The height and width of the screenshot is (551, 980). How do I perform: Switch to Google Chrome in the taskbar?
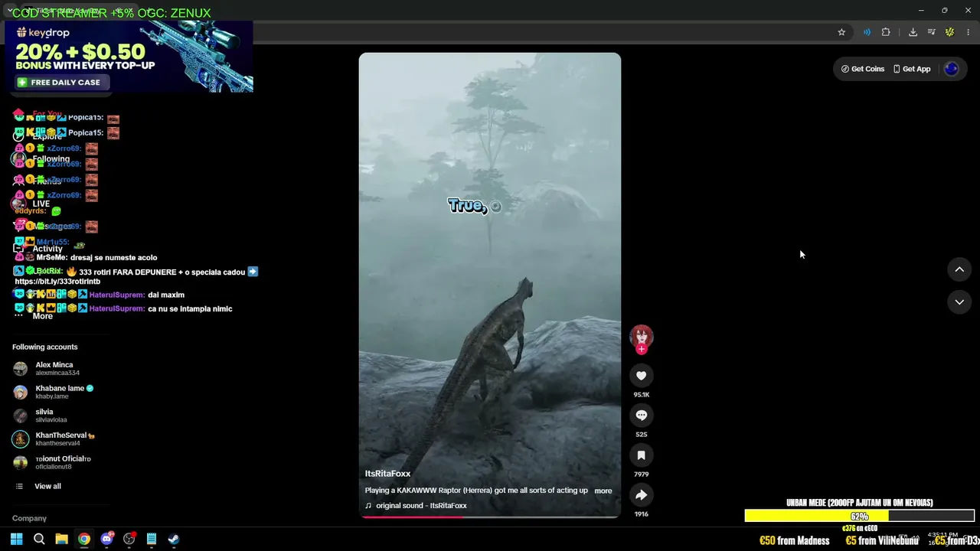tap(84, 539)
